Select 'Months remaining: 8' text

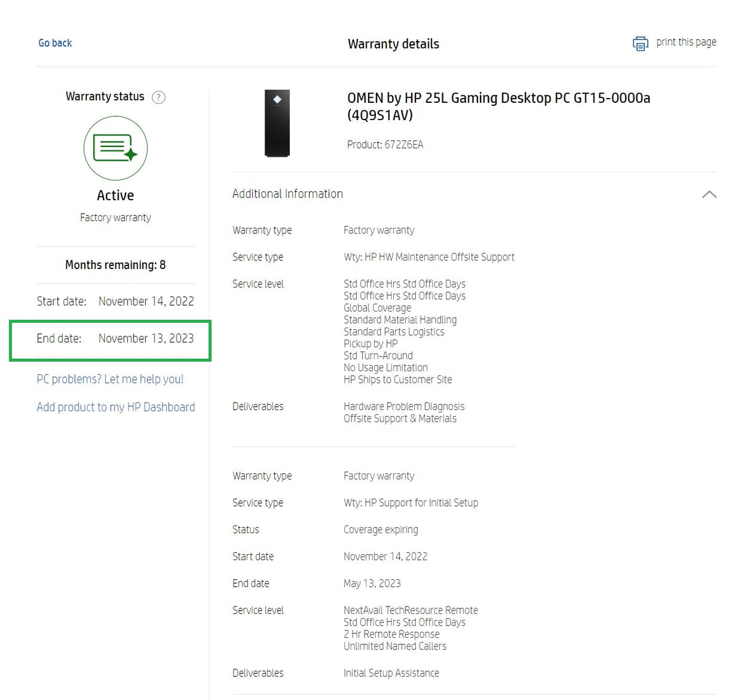(116, 265)
